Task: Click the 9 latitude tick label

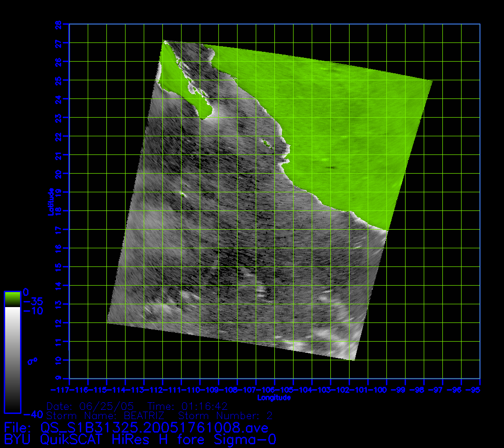Action: coord(58,378)
